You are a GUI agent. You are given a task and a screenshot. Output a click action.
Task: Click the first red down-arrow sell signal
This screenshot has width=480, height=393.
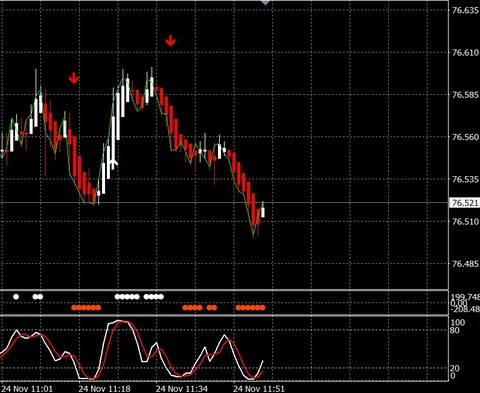point(74,78)
